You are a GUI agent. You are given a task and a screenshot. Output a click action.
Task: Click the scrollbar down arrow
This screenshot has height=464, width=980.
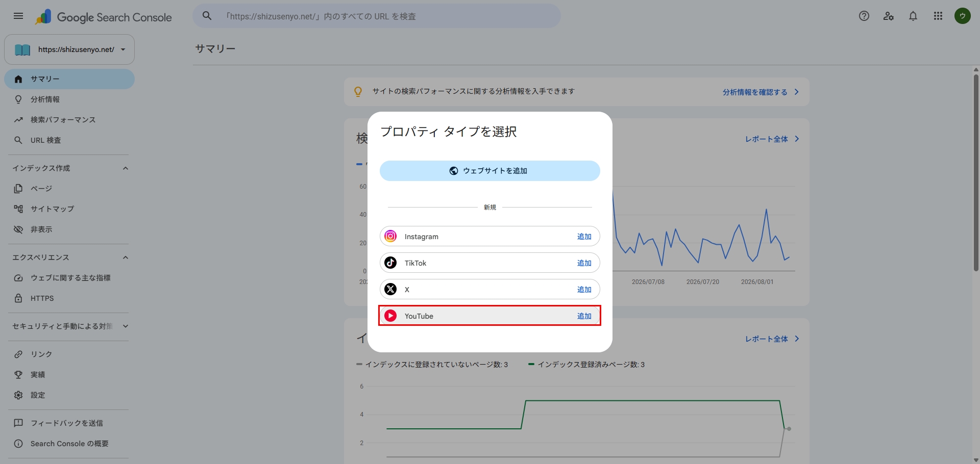pyautogui.click(x=976, y=460)
